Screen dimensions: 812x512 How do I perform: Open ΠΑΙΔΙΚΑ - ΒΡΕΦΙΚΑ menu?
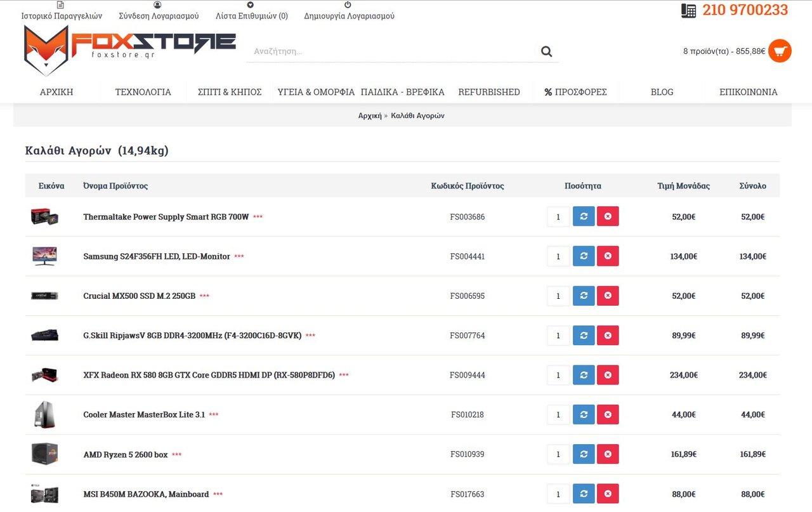(402, 92)
